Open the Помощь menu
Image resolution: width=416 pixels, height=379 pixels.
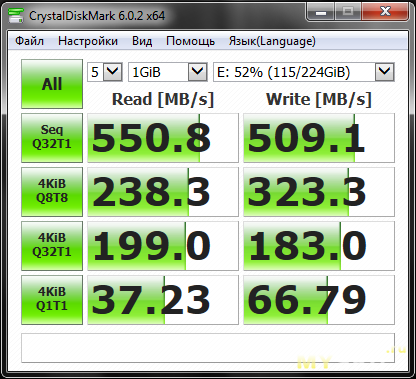click(x=190, y=41)
